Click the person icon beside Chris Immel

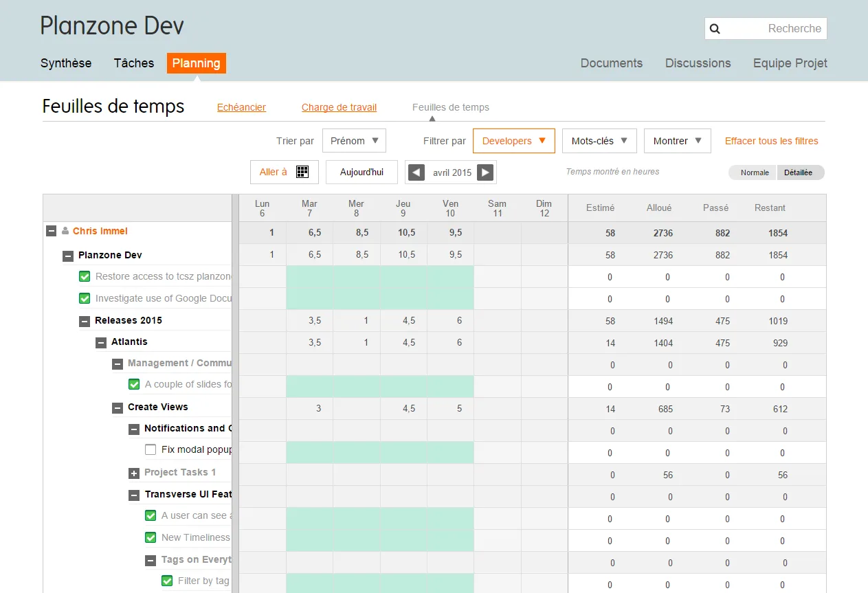pos(65,231)
